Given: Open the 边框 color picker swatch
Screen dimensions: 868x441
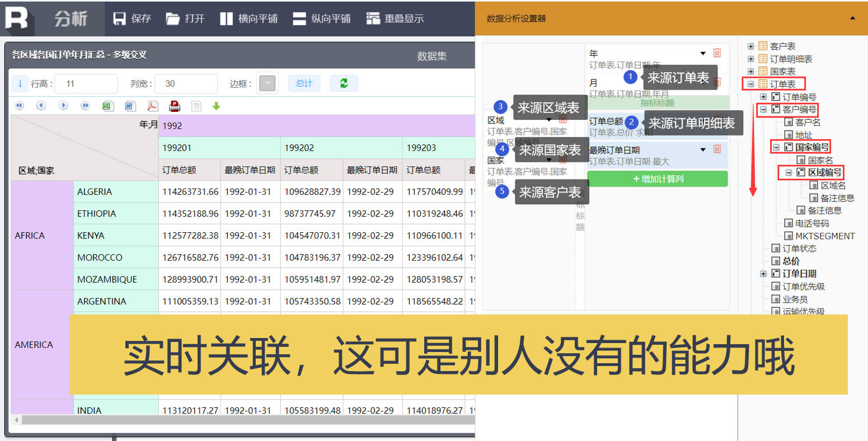Looking at the screenshot, I should 267,83.
